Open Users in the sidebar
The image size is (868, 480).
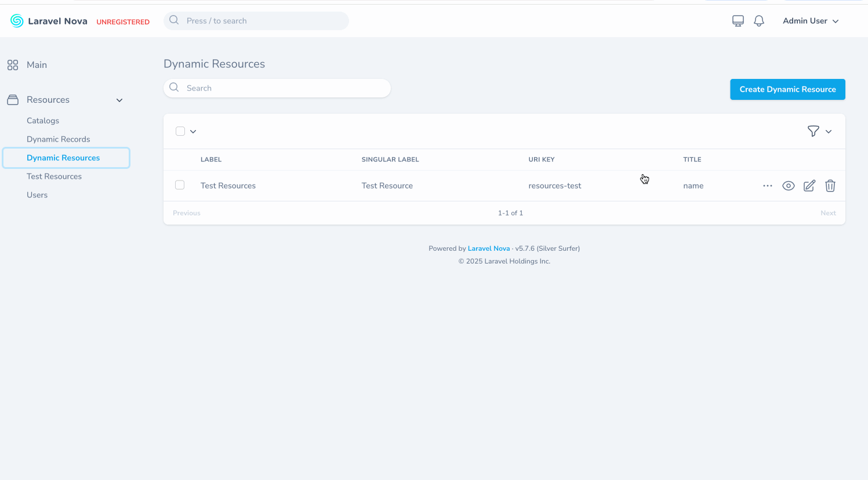[x=37, y=195]
